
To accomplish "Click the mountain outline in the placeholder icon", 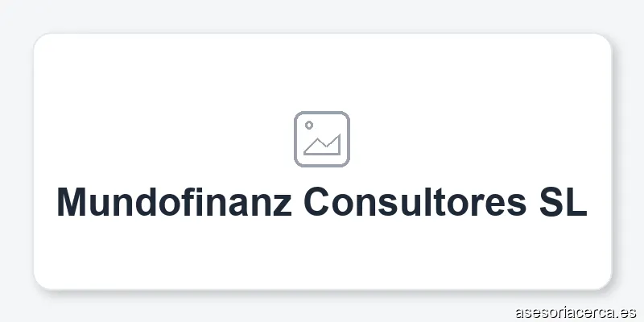I will point(324,146).
